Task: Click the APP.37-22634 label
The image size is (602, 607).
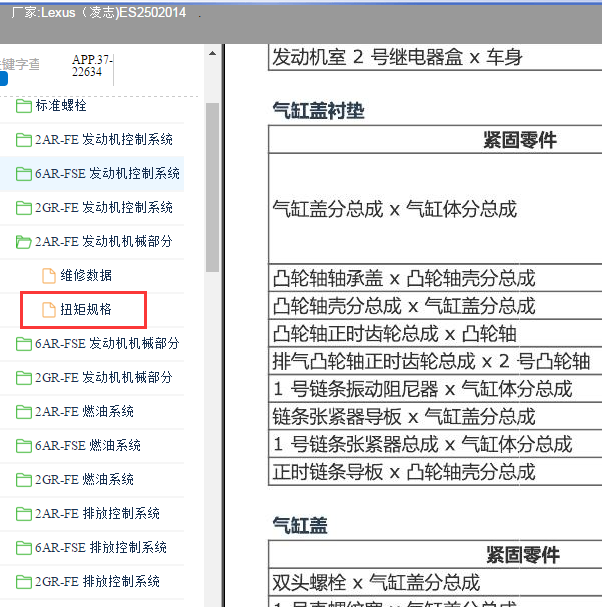Action: [92, 66]
